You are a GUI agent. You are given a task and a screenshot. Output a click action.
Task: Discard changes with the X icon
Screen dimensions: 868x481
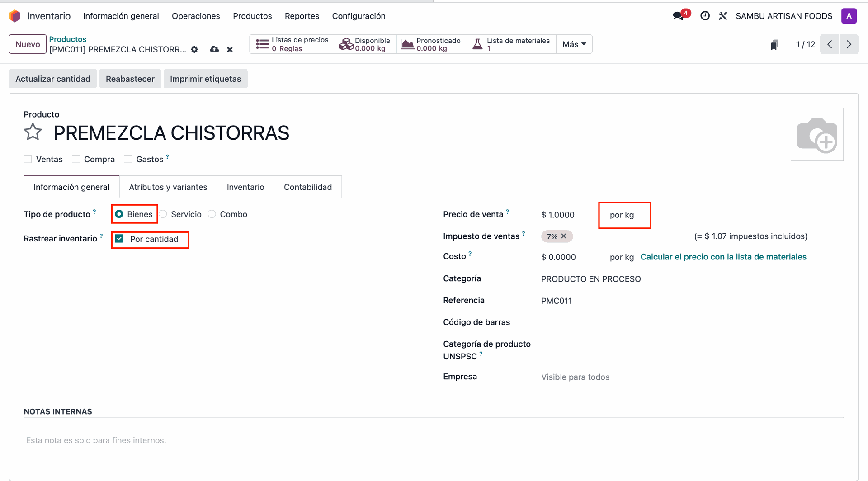pos(230,50)
